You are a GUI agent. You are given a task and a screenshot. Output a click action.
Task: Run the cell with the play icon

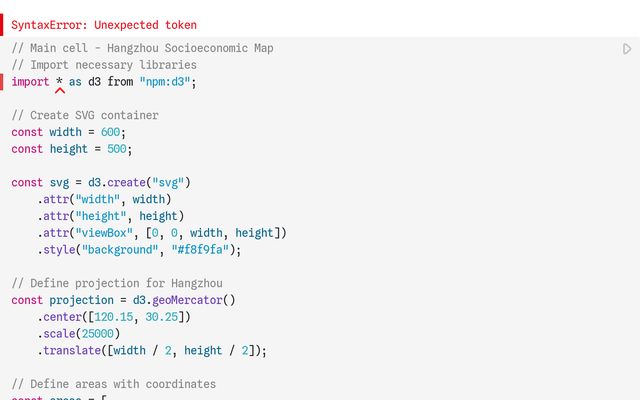point(627,49)
